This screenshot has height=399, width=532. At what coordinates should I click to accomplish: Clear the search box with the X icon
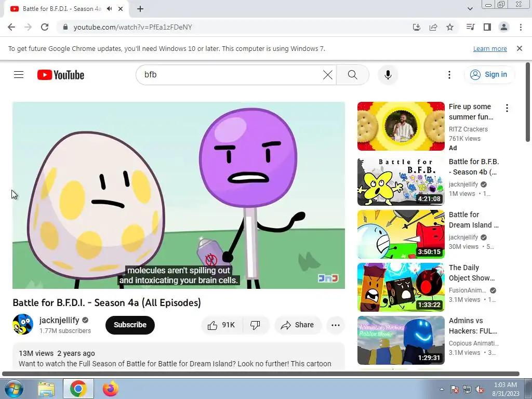coord(327,75)
